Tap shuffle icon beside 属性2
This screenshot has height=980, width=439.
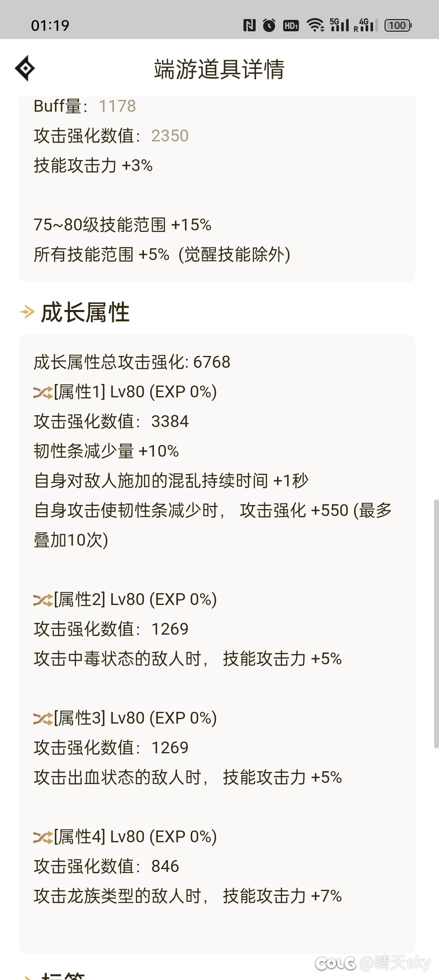[43, 600]
